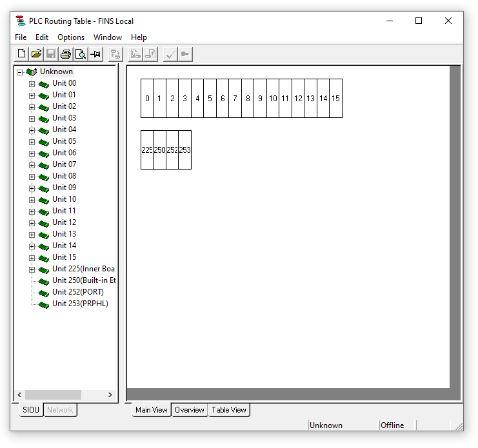Select the Unit 14 label in tree
This screenshot has height=448, width=478.
(x=64, y=246)
